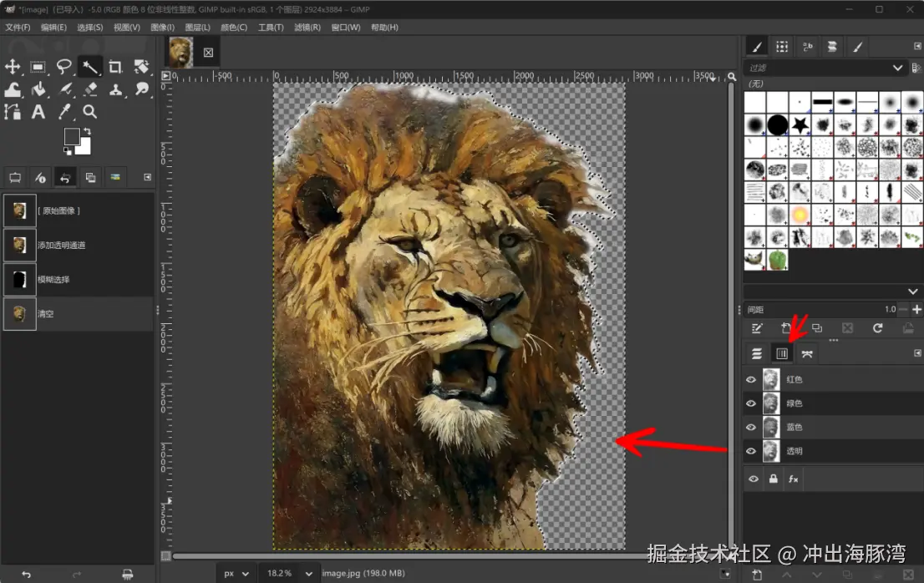Switch to the Paths tab in right dock
This screenshot has height=583, width=924.
pos(807,353)
